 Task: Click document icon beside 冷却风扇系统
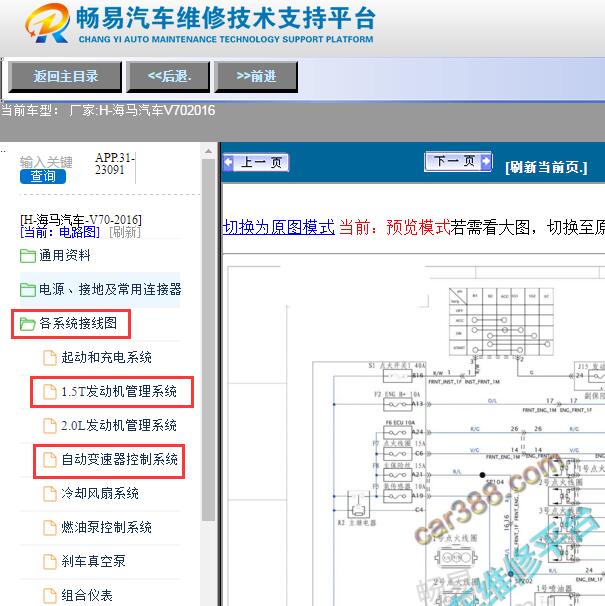[49, 494]
